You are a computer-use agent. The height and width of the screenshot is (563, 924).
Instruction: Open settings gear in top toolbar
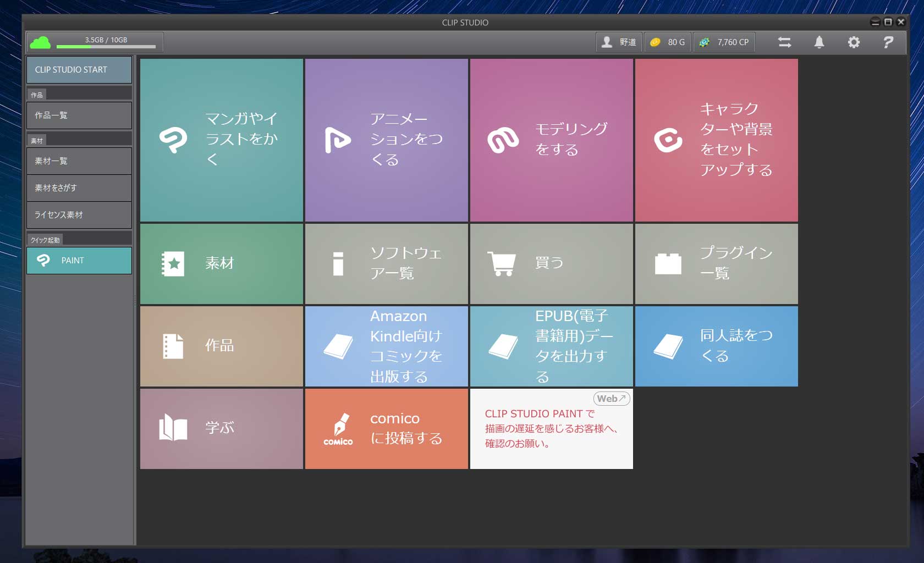[853, 42]
